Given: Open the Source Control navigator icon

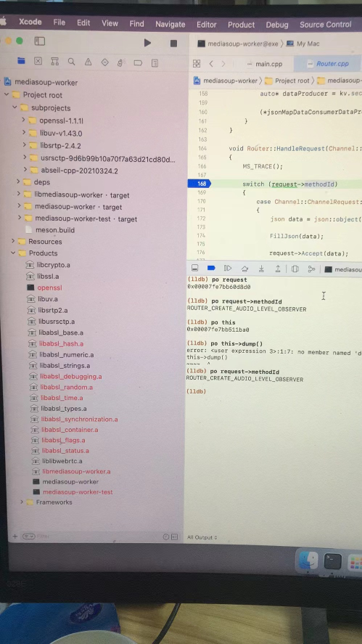Looking at the screenshot, I should [38, 61].
